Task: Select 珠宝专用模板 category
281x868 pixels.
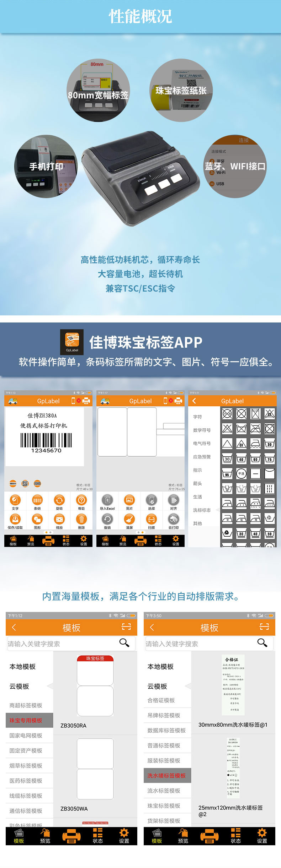Action: tap(29, 720)
